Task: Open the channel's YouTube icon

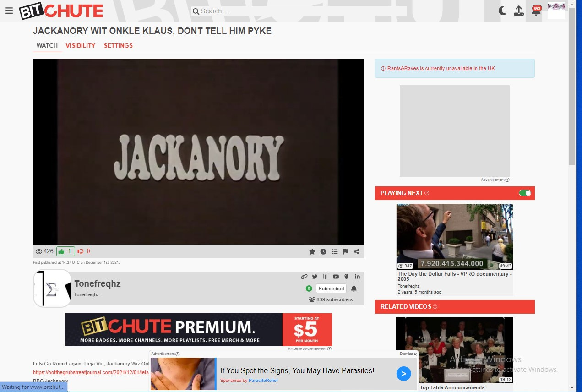Action: pyautogui.click(x=336, y=277)
